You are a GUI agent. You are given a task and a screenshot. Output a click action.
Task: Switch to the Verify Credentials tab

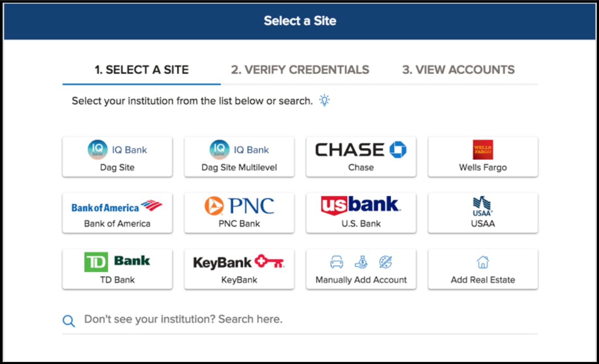300,70
